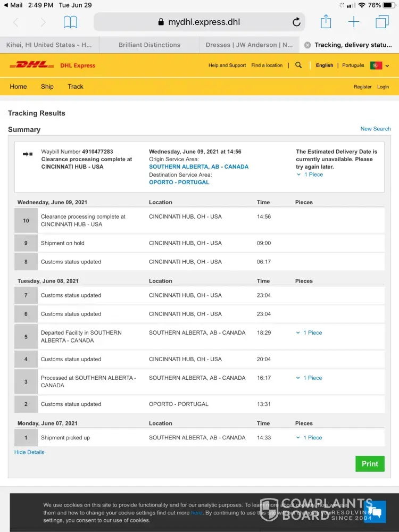This screenshot has width=399, height=532.
Task: Open the chat bubble widget
Action: point(375,512)
